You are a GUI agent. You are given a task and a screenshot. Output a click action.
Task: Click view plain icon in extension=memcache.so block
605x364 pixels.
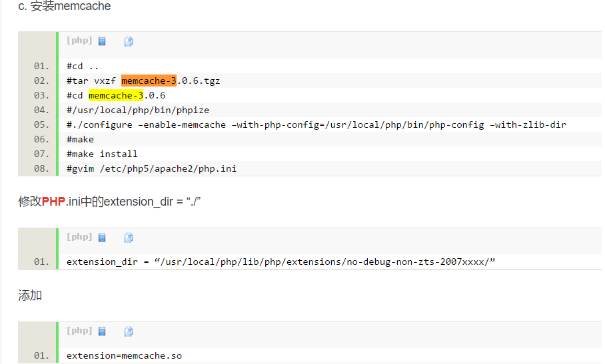(102, 331)
